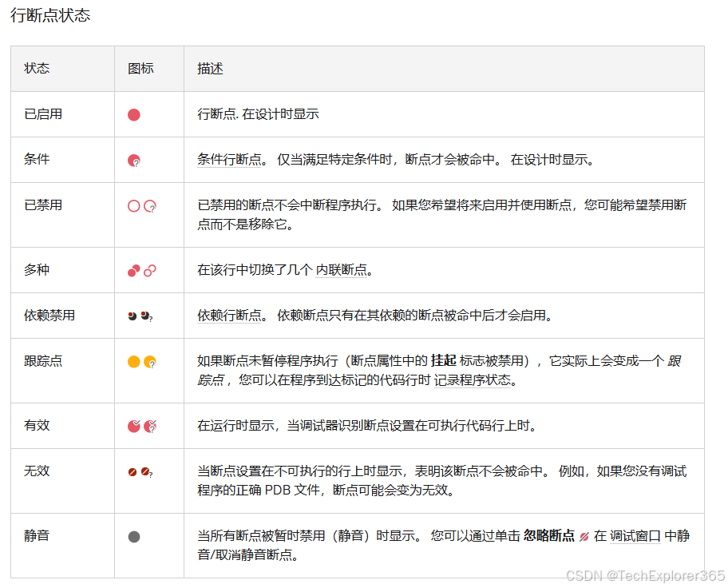Click the description starting 已禁用的断点不会中断
Viewport: 728px width, 588px height.
pos(442,215)
